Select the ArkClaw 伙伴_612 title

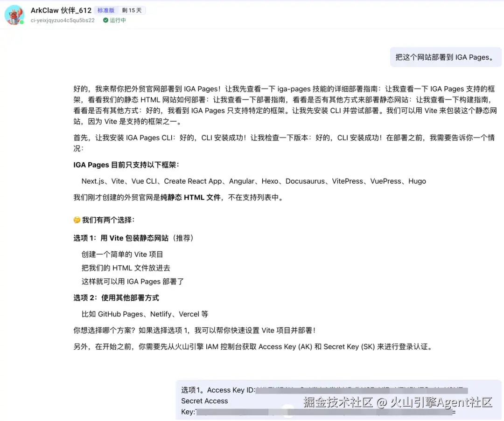click(61, 10)
